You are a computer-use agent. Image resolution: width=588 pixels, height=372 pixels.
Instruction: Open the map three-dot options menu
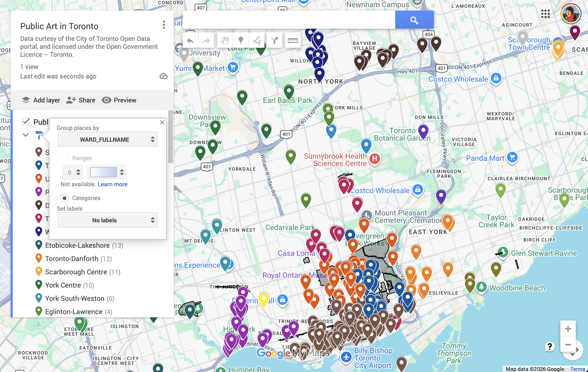coord(164,25)
